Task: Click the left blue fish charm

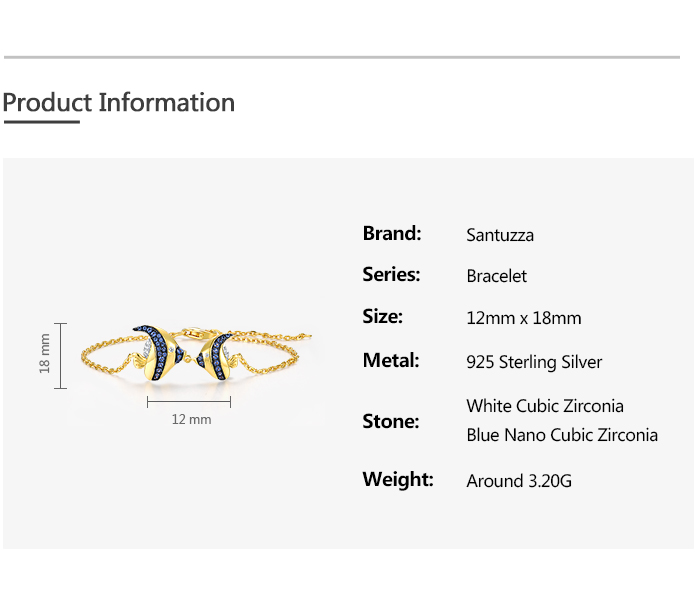Action: [x=160, y=352]
